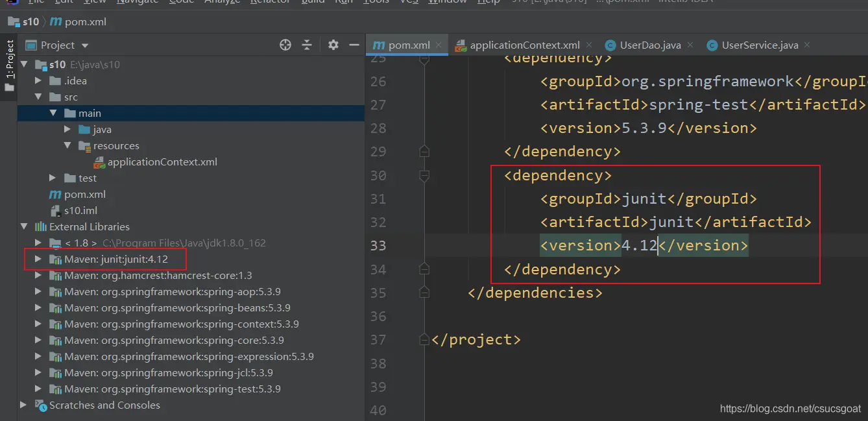
Task: Collapse the resources folder
Action: tap(67, 146)
